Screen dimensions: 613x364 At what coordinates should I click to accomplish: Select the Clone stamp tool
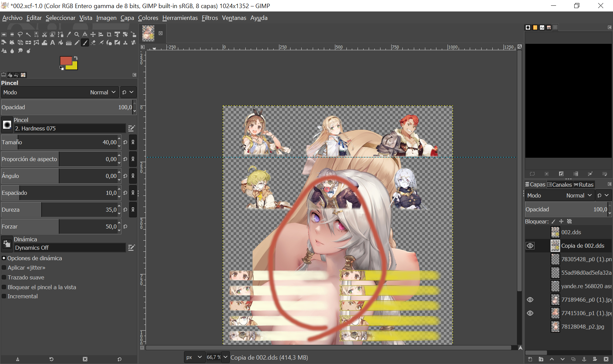tap(125, 42)
